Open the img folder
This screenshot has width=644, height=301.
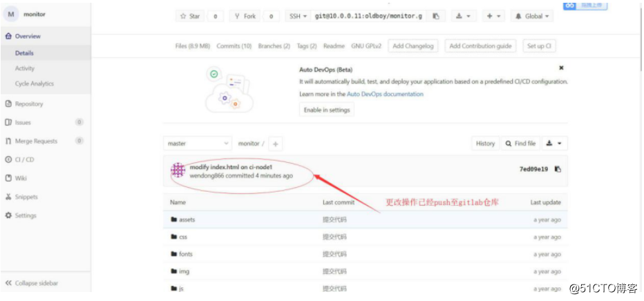click(184, 271)
